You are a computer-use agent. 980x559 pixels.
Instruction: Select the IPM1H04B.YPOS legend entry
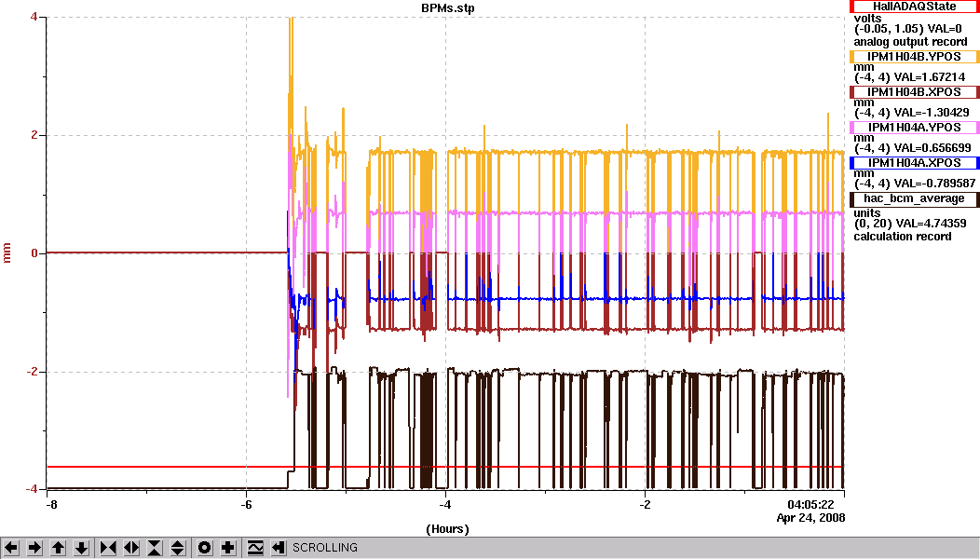click(x=915, y=56)
